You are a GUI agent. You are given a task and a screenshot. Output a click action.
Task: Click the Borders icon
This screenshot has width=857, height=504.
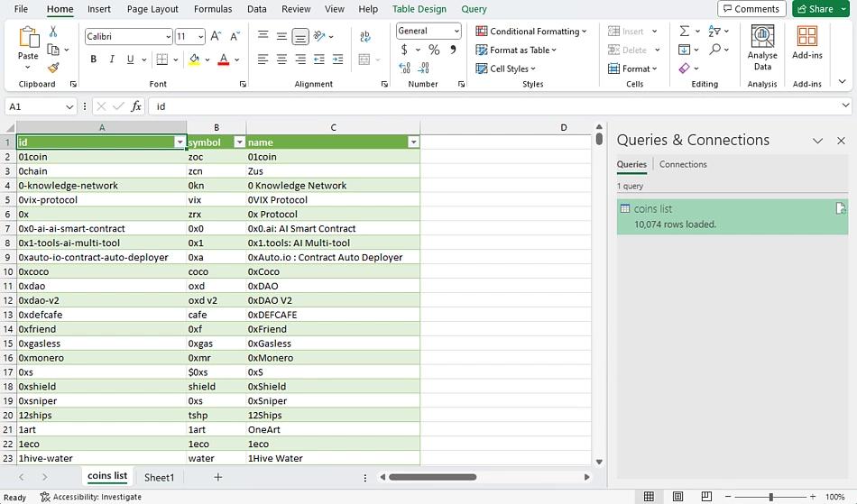[x=161, y=59]
